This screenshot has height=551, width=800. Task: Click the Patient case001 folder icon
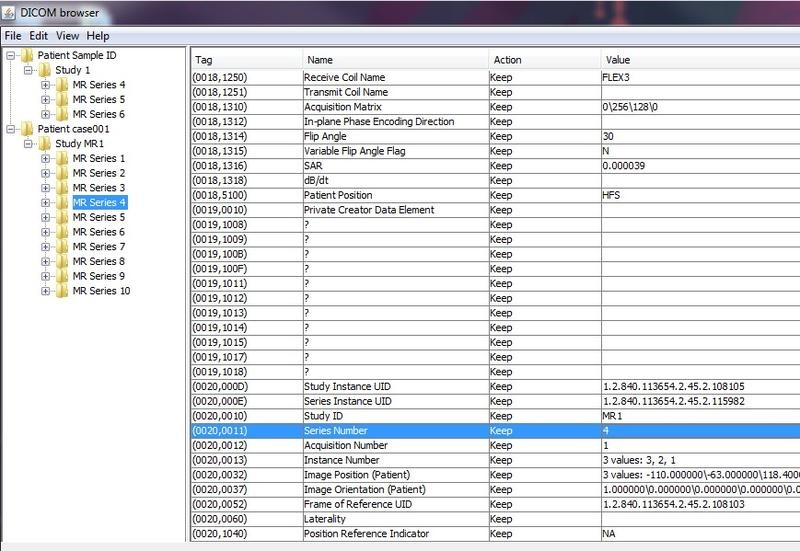[x=27, y=129]
